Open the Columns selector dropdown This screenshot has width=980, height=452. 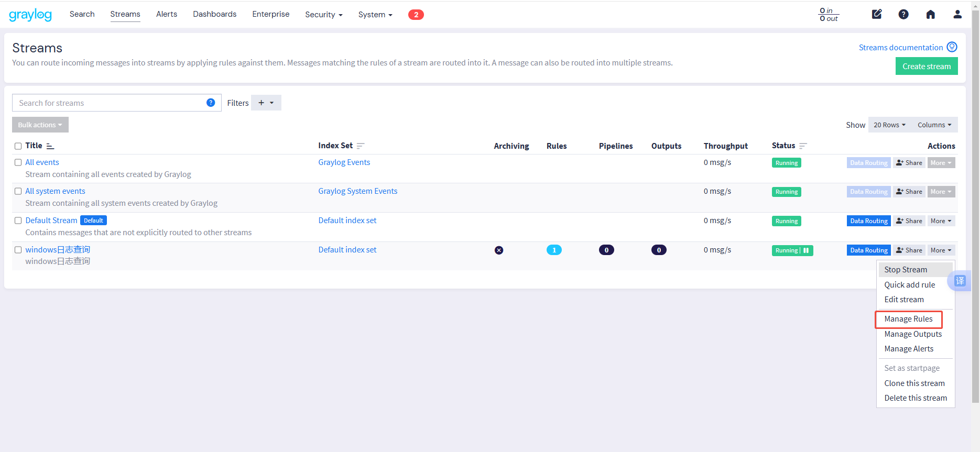coord(934,125)
